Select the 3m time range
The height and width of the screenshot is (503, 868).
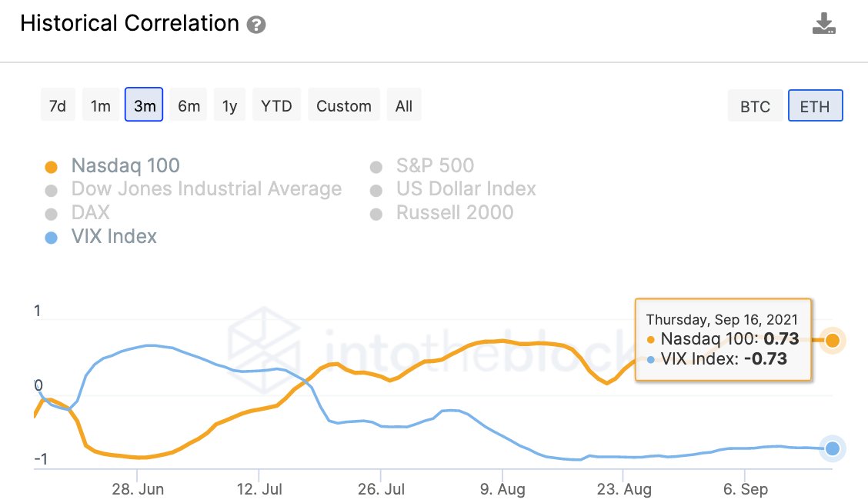click(145, 106)
